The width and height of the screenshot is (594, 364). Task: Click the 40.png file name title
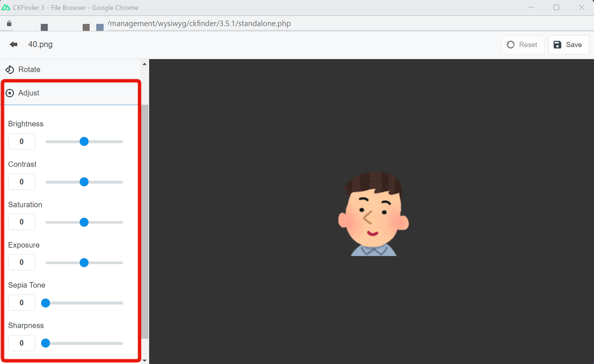click(40, 44)
